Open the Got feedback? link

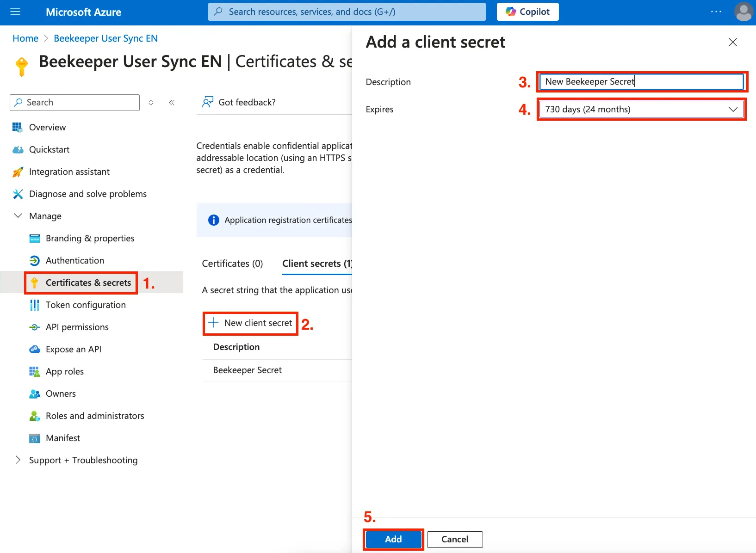click(247, 103)
